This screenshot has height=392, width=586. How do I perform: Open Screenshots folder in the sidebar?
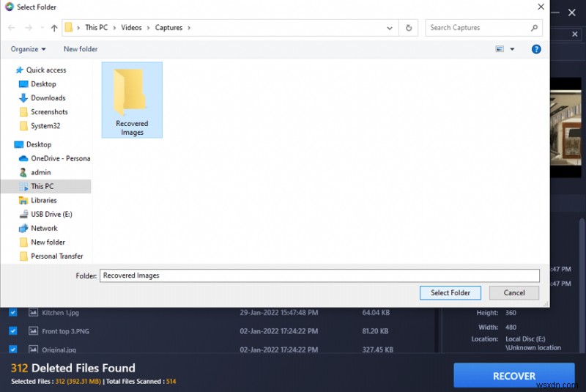(49, 111)
